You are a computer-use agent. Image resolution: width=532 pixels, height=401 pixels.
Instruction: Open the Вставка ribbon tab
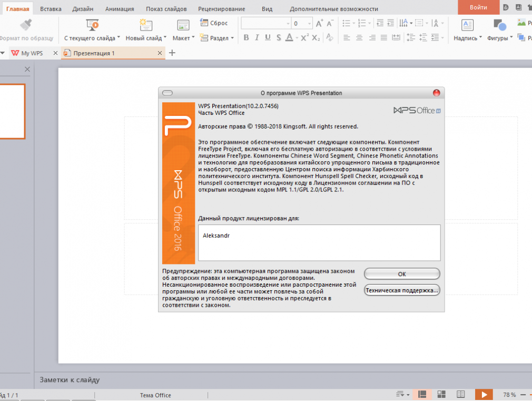51,9
